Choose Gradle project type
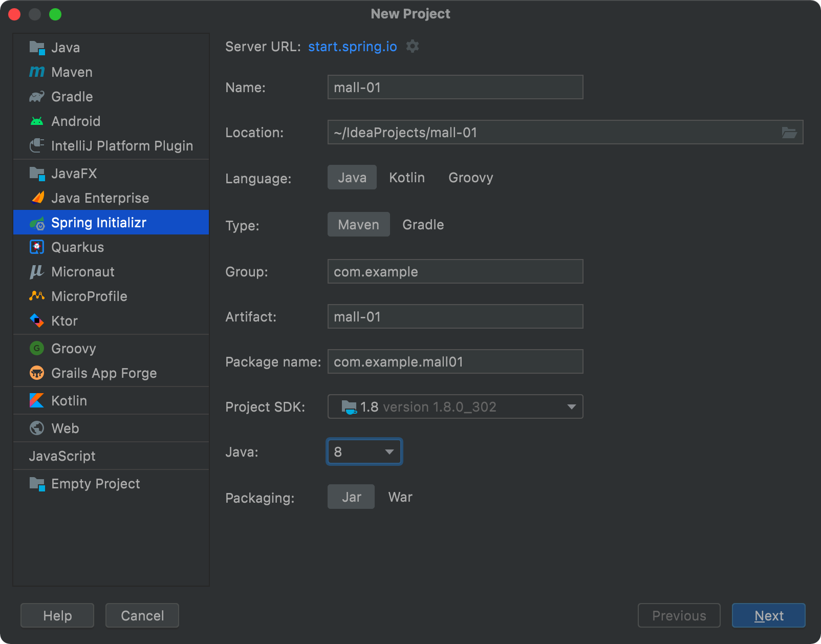 [423, 224]
